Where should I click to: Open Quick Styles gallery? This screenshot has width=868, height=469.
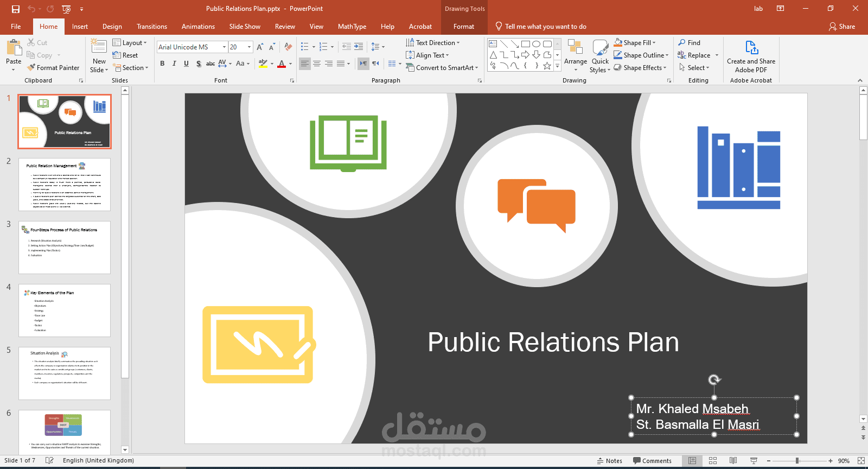coord(600,55)
